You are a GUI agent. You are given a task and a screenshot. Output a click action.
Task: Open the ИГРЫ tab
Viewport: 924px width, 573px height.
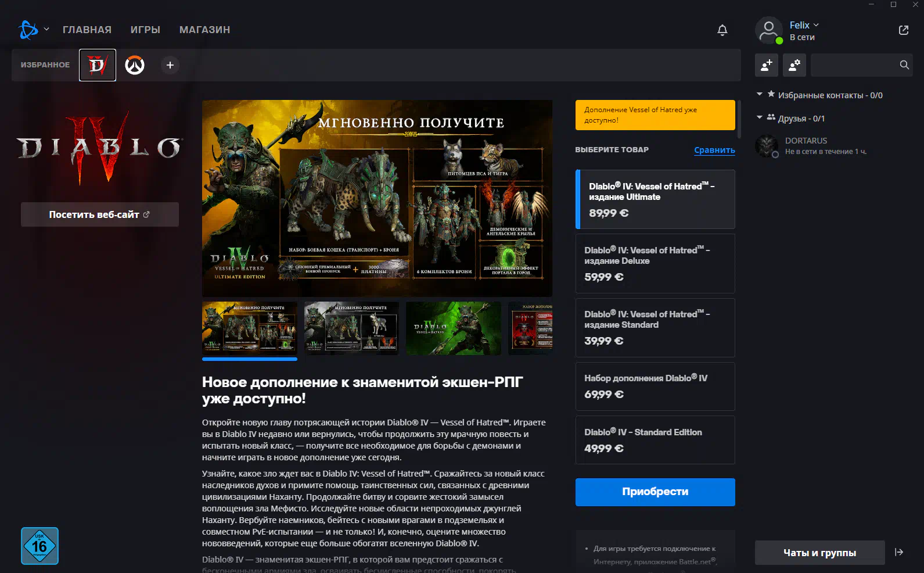[145, 30]
